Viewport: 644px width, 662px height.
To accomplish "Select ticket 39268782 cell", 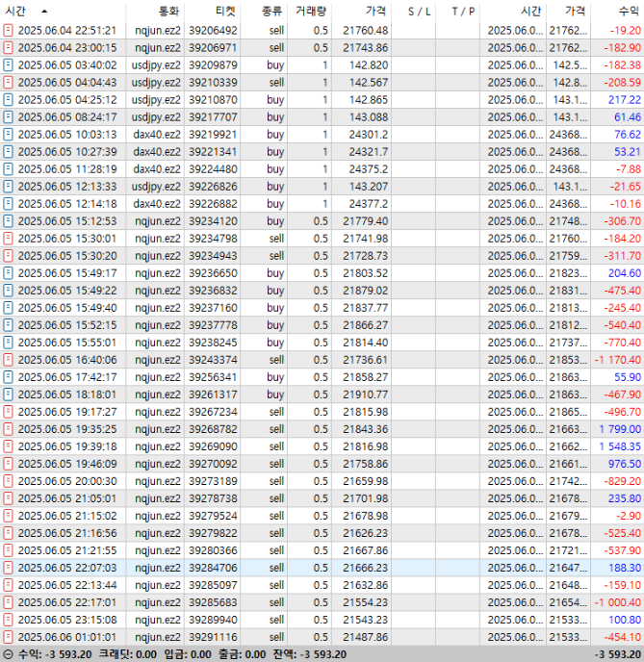I will point(213,429).
